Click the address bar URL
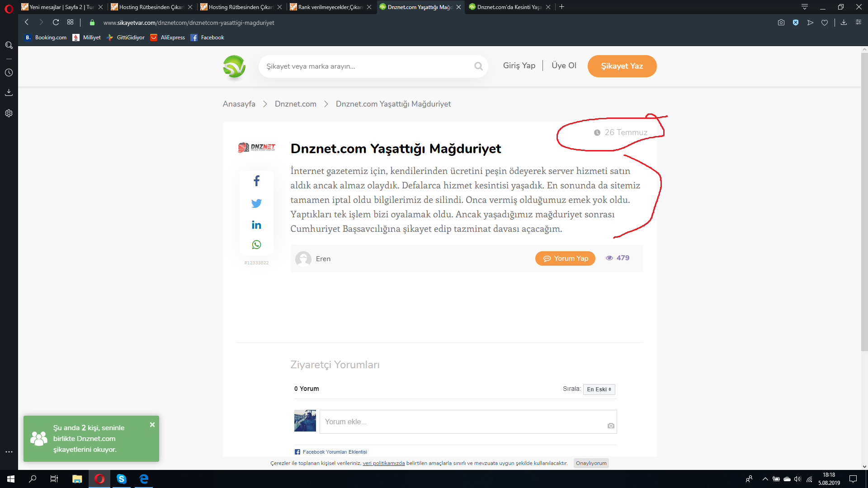This screenshot has height=488, width=868. (x=189, y=23)
